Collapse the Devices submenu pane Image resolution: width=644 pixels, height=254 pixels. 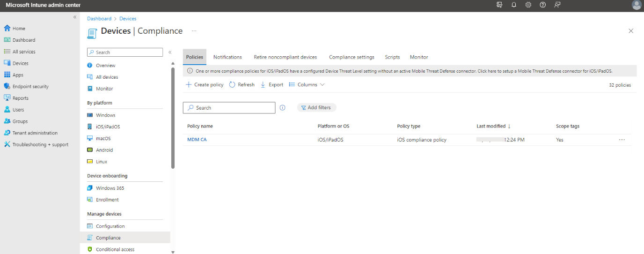coord(170,52)
